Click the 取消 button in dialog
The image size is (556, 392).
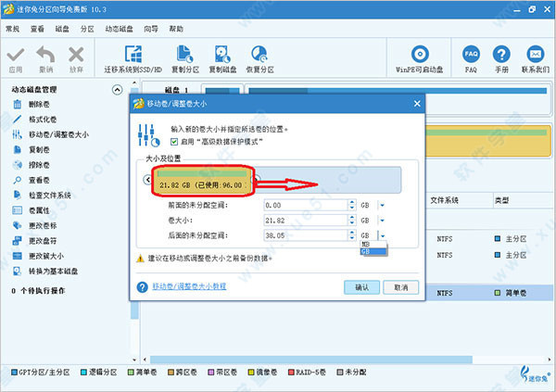[x=400, y=287]
